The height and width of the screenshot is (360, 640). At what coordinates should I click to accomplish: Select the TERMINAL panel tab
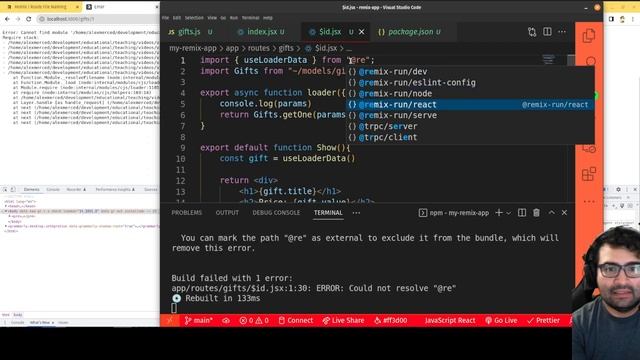328,213
